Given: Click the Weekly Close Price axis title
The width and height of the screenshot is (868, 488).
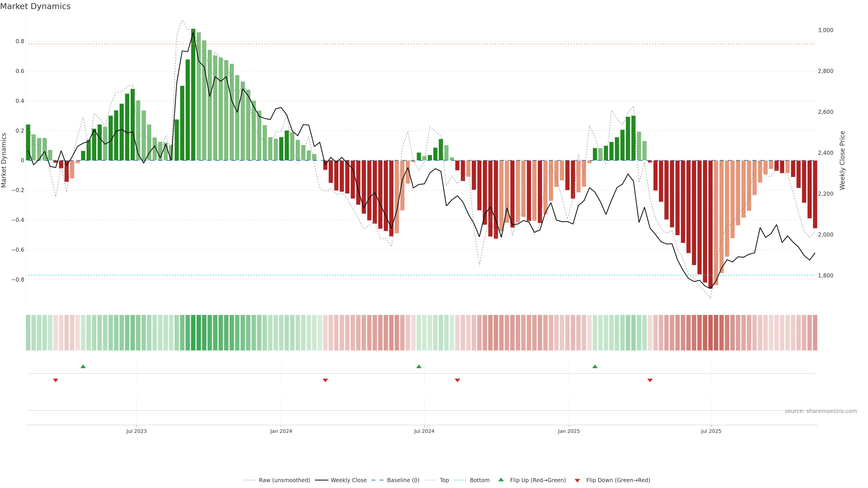Looking at the screenshot, I should click(842, 160).
